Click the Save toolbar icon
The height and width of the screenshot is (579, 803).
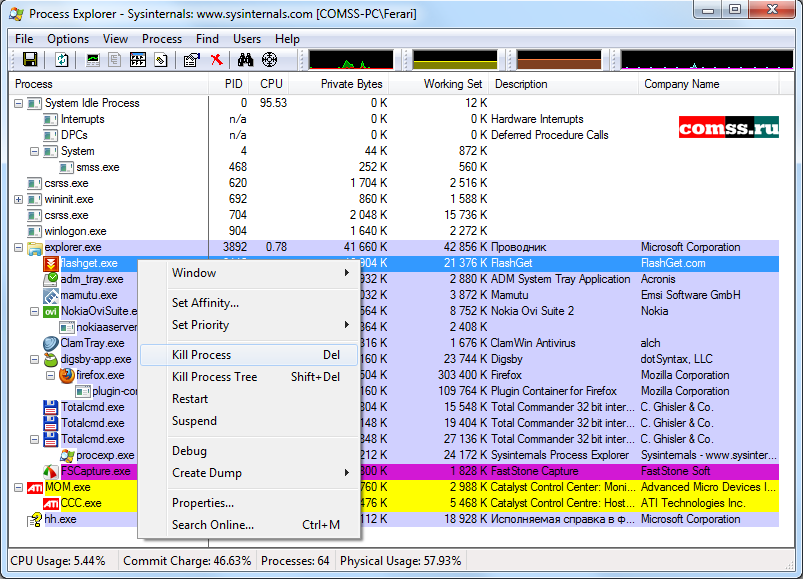(30, 60)
